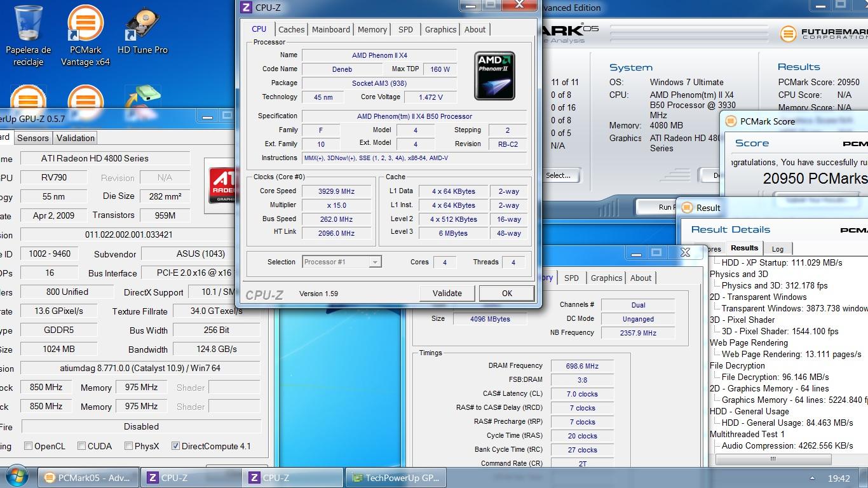
Task: Click the Bus Speed value 262.0 MHz
Action: (336, 219)
